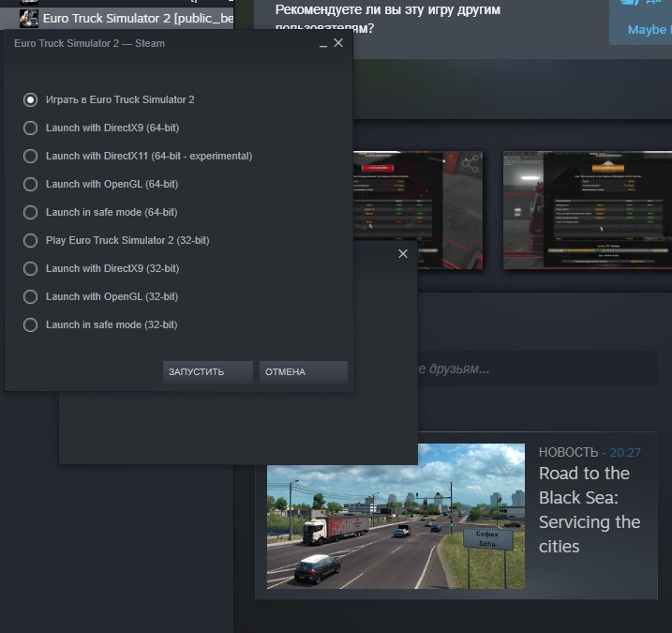Screen dimensions: 672x633
Task: Minimize the launch options dialog
Action: 323,44
